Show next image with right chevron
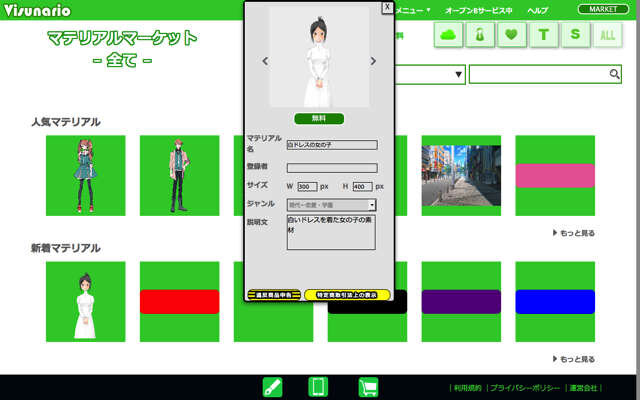This screenshot has height=400, width=640. [x=373, y=61]
